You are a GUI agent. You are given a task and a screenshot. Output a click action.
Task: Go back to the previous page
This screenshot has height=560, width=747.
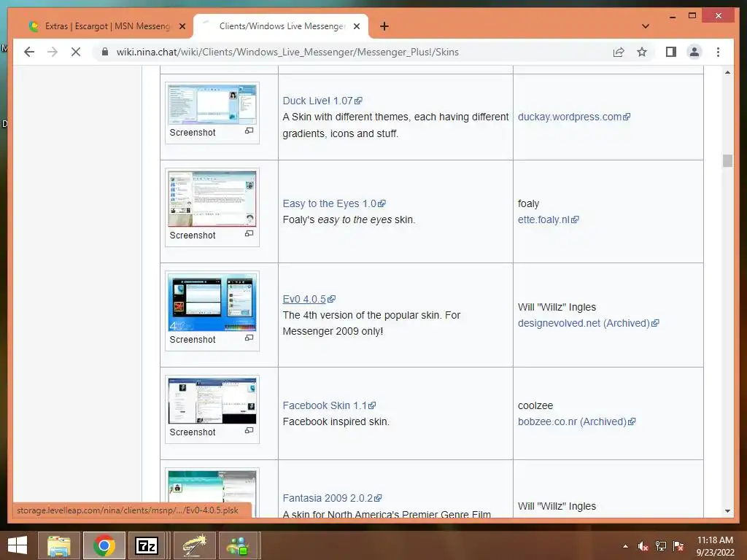pos(29,52)
